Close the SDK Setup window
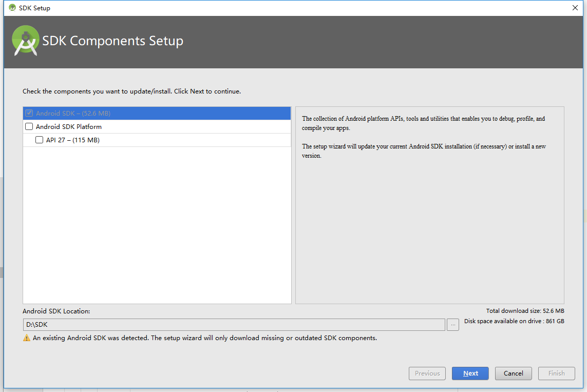The width and height of the screenshot is (587, 392). (x=575, y=8)
